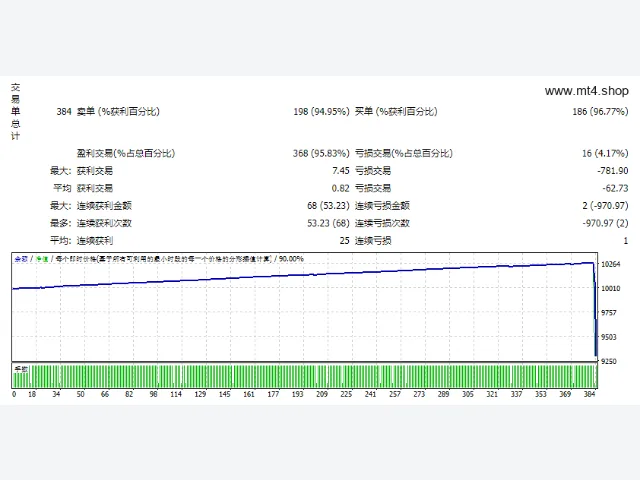Click the largest profit value 7.45
Viewport: 640px width, 480px height.
[341, 171]
